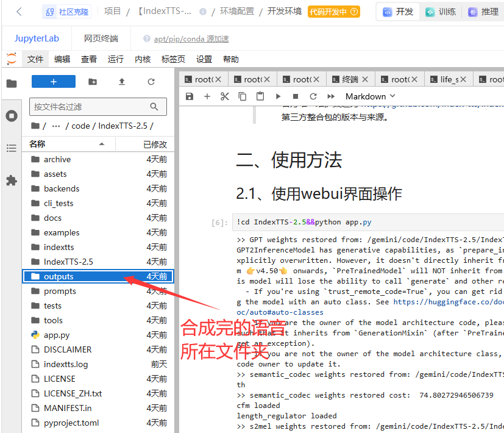
Task: Select the examples folder
Action: [98, 232]
